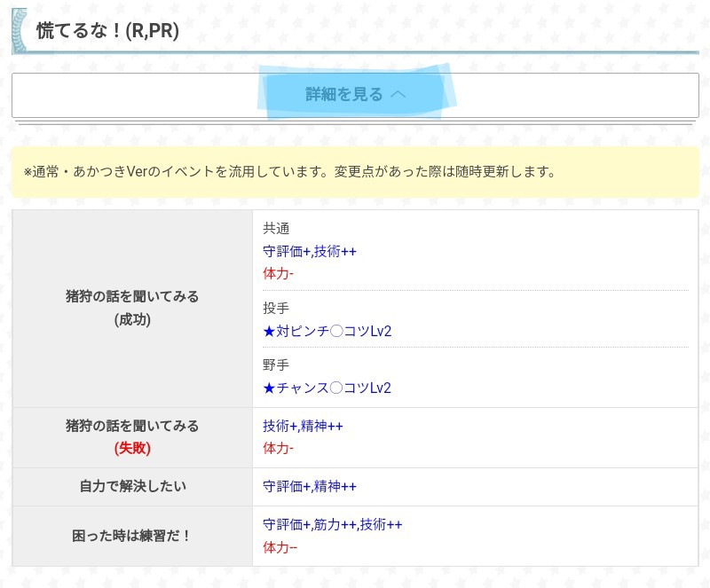Select the 猪狩の話を聞いてみる (成功) row header
The width and height of the screenshot is (710, 588).
point(132,308)
